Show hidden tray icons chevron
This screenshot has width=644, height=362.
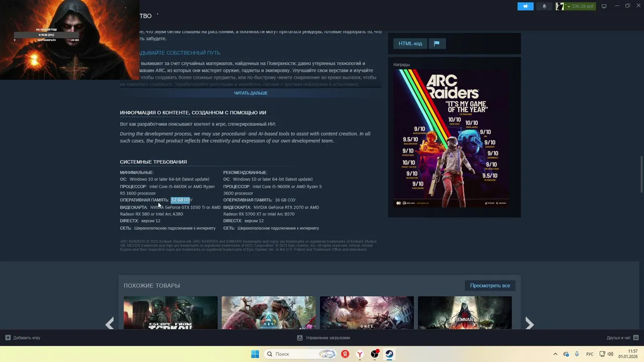[x=555, y=354]
